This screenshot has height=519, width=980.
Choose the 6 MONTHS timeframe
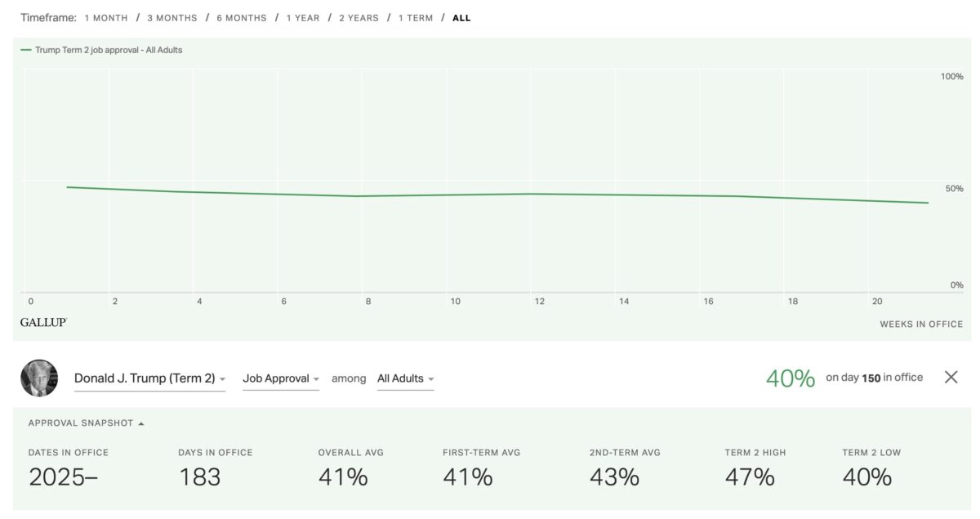(241, 18)
